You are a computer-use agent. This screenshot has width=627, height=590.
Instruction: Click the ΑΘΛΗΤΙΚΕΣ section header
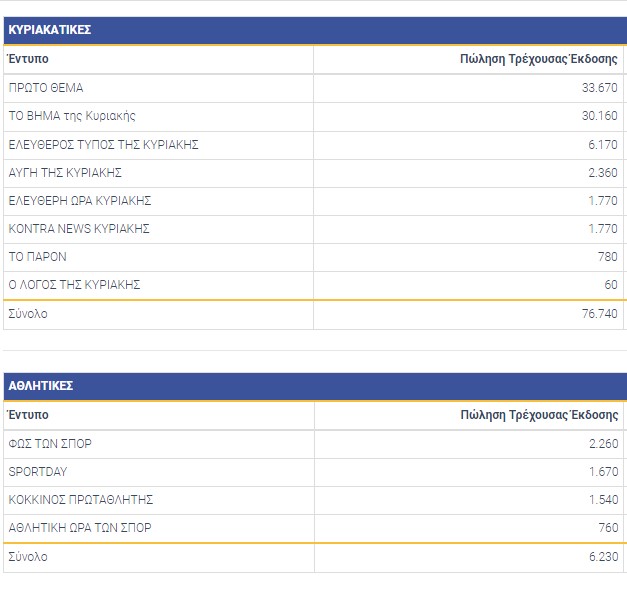40,386
